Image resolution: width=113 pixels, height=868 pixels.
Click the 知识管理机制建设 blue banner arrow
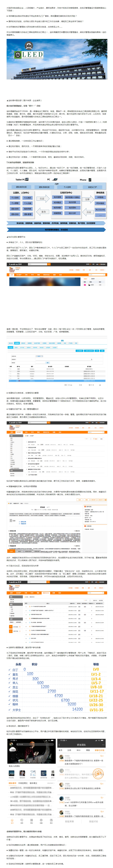[x=56, y=230]
